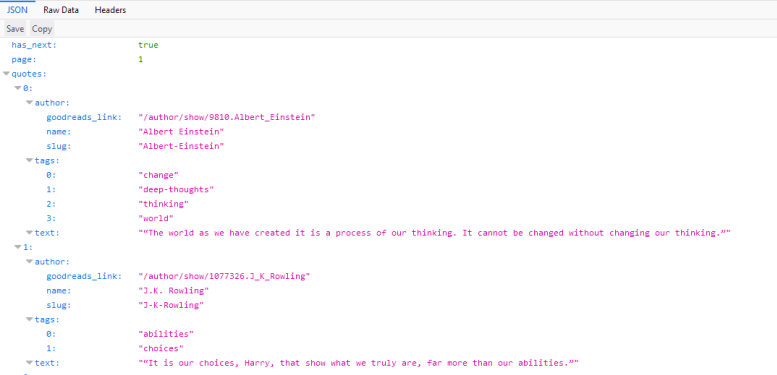The width and height of the screenshot is (777, 375).
Task: Collapse the author object of J.K. Rowling
Action: 29,262
